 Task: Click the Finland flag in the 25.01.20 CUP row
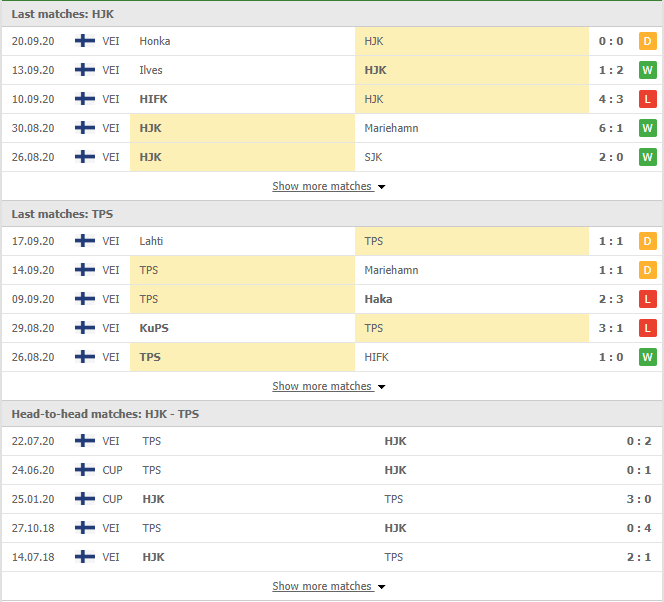pyautogui.click(x=85, y=499)
